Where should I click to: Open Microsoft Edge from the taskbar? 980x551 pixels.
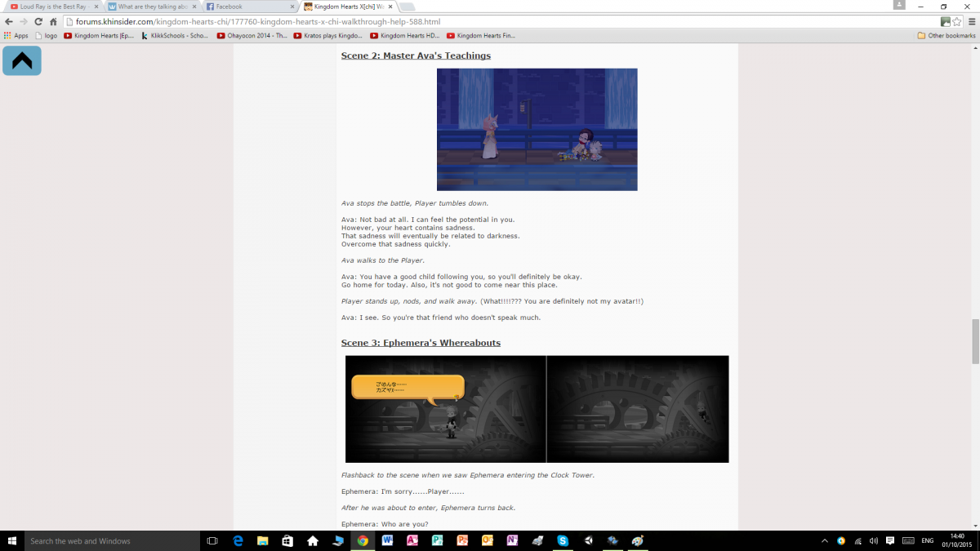[238, 540]
